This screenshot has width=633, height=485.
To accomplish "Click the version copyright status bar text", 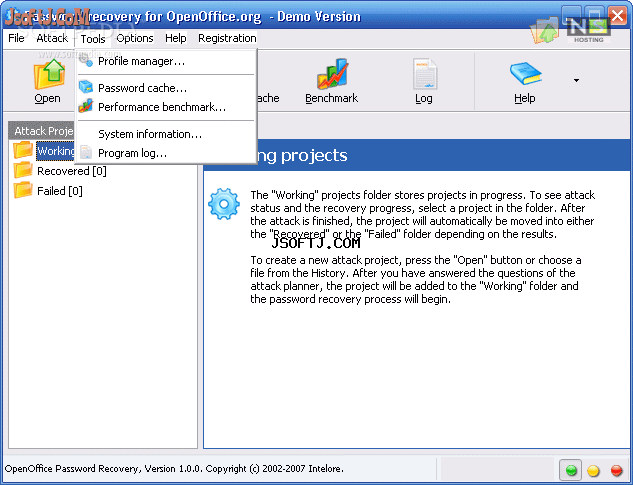I will 174,468.
